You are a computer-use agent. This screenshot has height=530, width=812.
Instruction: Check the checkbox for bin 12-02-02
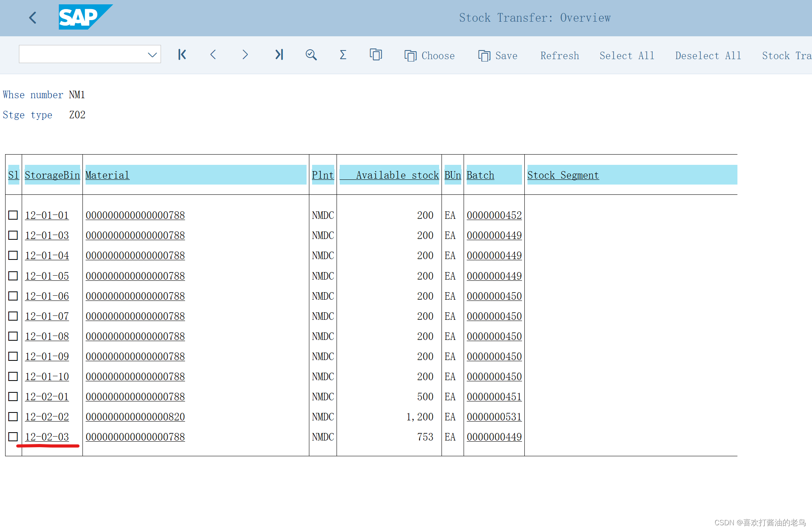[13, 416]
